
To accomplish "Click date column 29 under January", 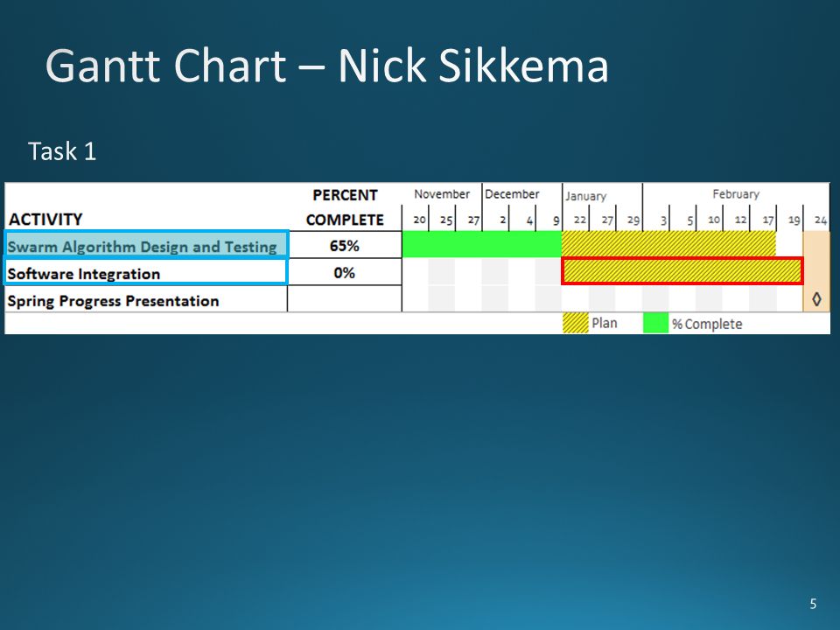I will pyautogui.click(x=633, y=220).
